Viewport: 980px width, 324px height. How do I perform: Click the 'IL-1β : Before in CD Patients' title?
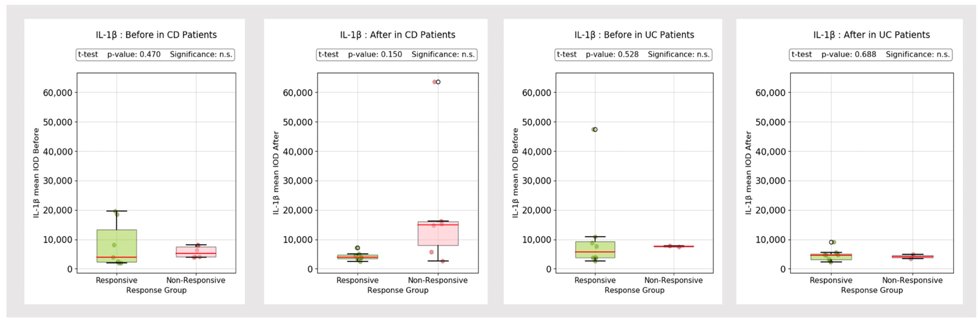[x=156, y=35]
